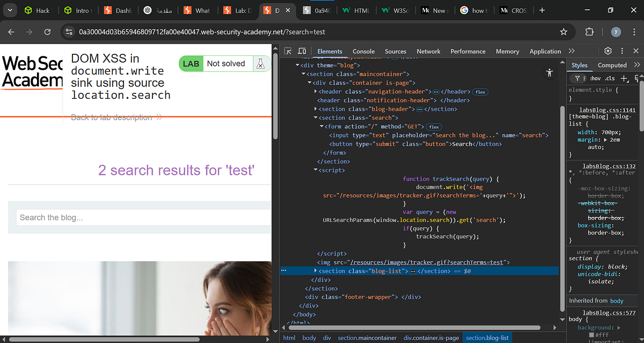Open DevTools settings gear
Screen dimensions: 644x343
(608, 51)
